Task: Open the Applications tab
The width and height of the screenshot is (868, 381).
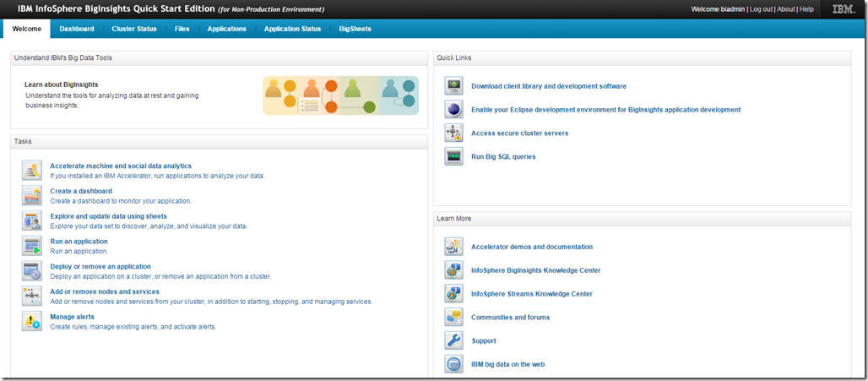Action: (227, 29)
